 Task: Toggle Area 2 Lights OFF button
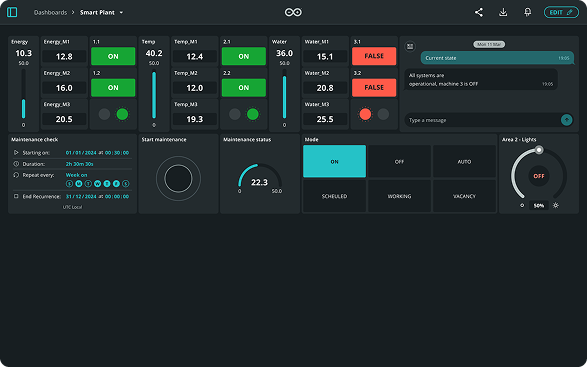point(539,176)
